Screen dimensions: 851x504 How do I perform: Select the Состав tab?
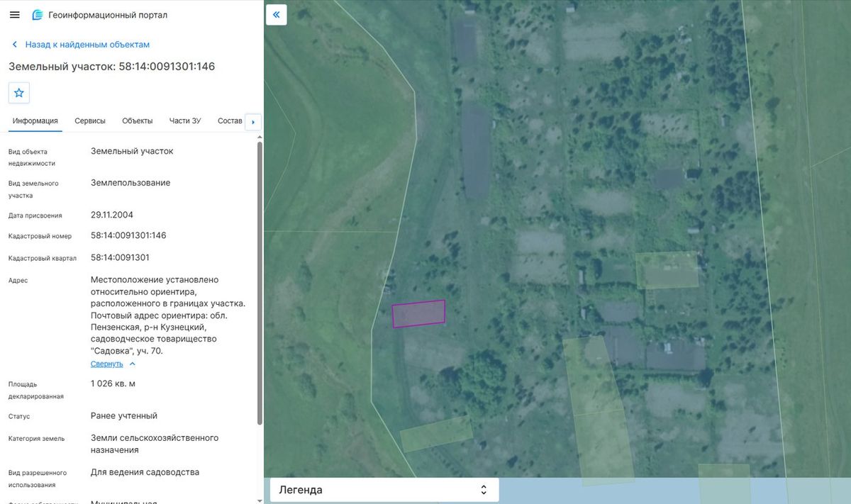coord(230,121)
